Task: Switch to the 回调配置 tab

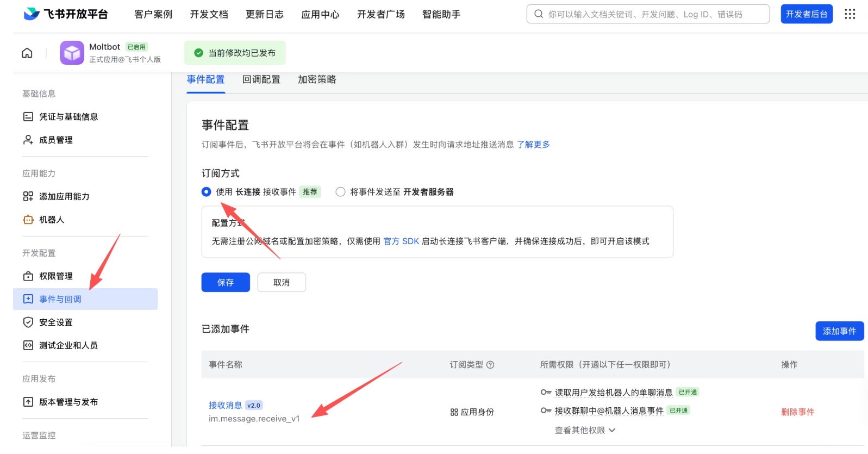Action: click(261, 79)
